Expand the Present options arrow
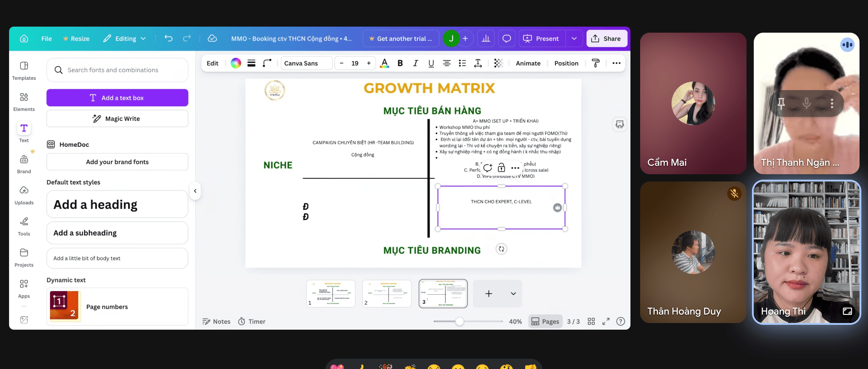The image size is (868, 369). tap(574, 39)
